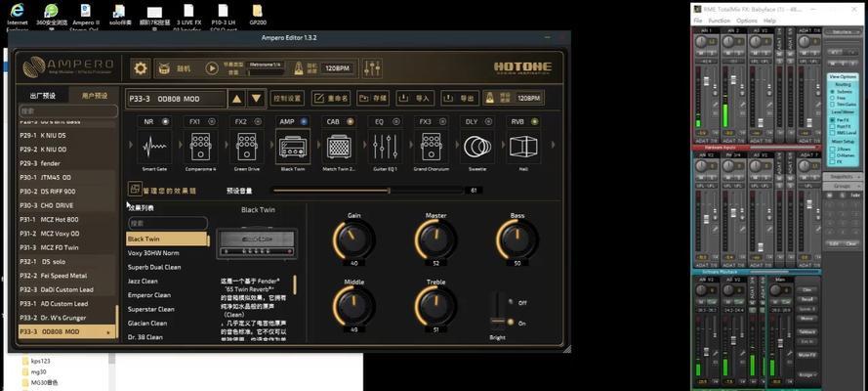Screen dimensions: 868x391
Task: Click the control settings button
Action: [x=288, y=98]
